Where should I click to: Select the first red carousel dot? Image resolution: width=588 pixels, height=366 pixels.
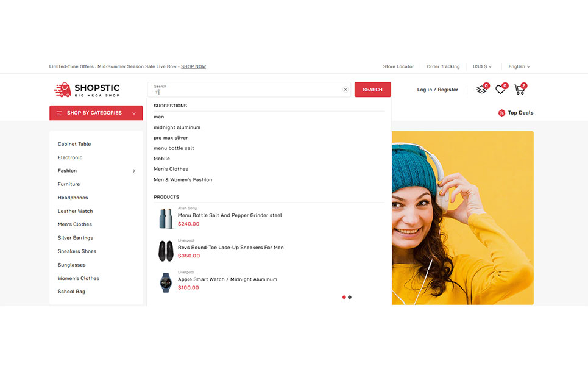coord(344,297)
